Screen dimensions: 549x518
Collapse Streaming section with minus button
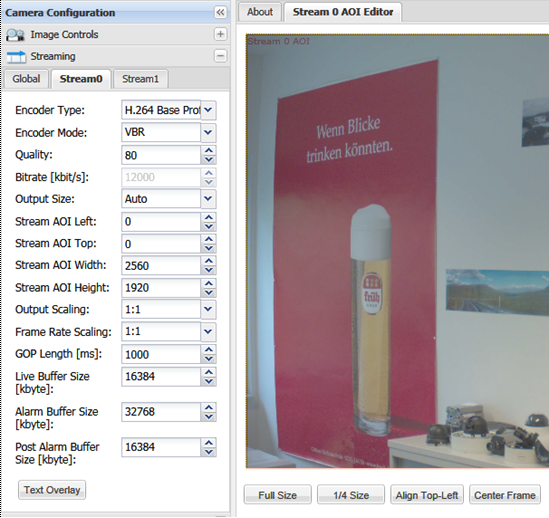pos(220,56)
